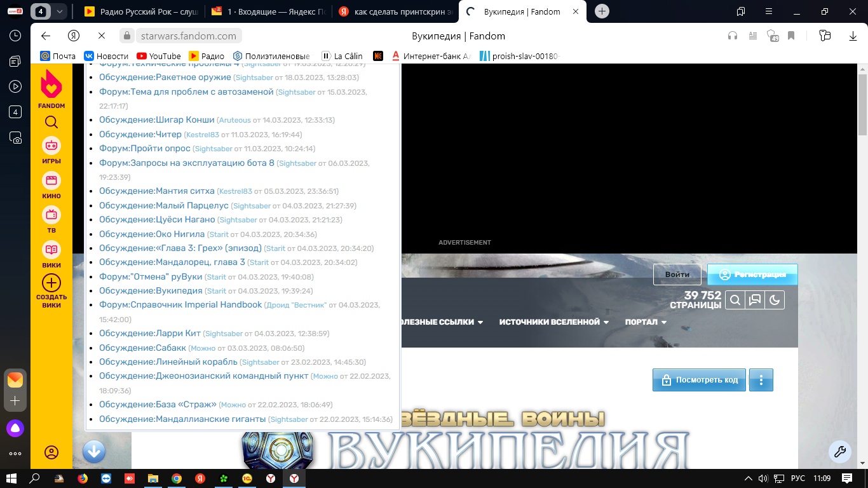Click the wiki search magnifier near page count

(x=735, y=300)
